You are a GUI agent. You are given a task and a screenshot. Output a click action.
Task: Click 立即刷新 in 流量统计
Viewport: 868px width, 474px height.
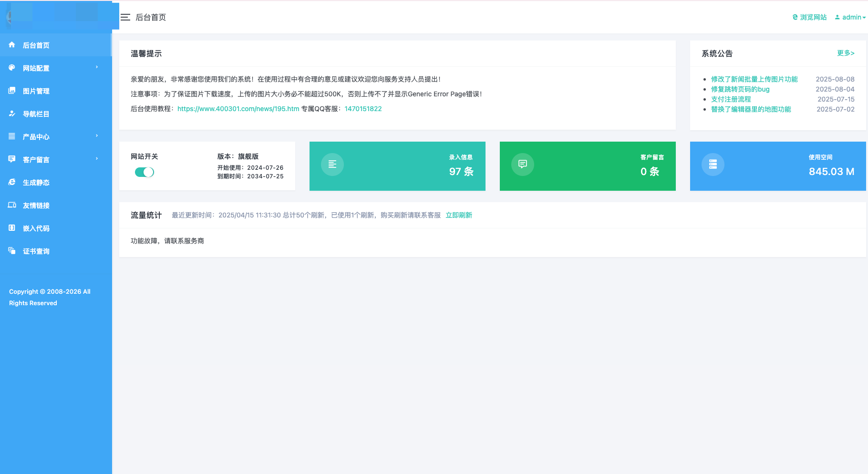click(x=459, y=215)
